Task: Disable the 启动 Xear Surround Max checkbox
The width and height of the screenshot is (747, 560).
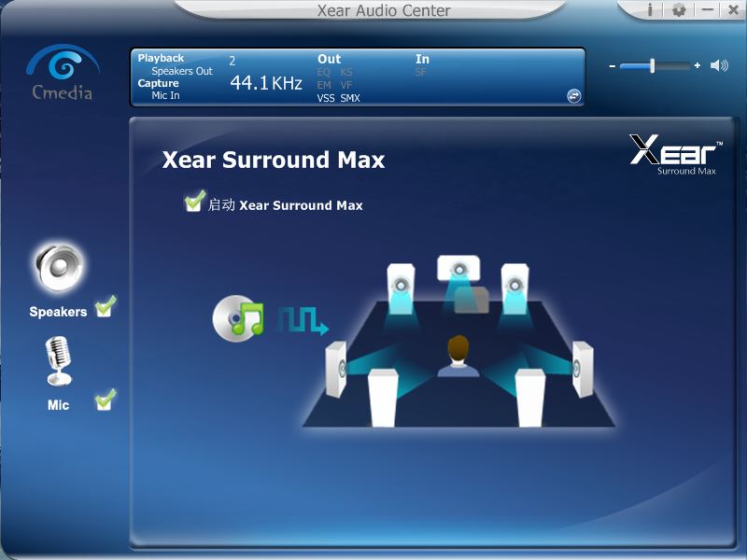Action: tap(195, 201)
